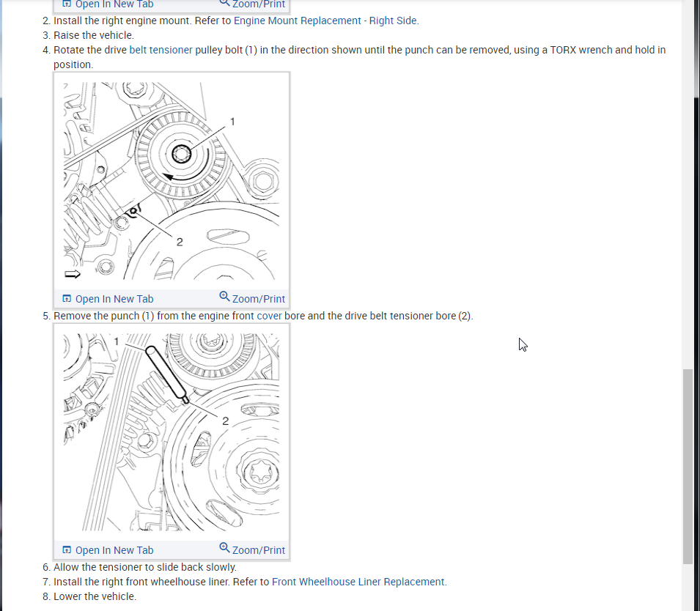Click new-tab icon under pulley bolt diagram
This screenshot has height=611, width=700.
pos(67,299)
